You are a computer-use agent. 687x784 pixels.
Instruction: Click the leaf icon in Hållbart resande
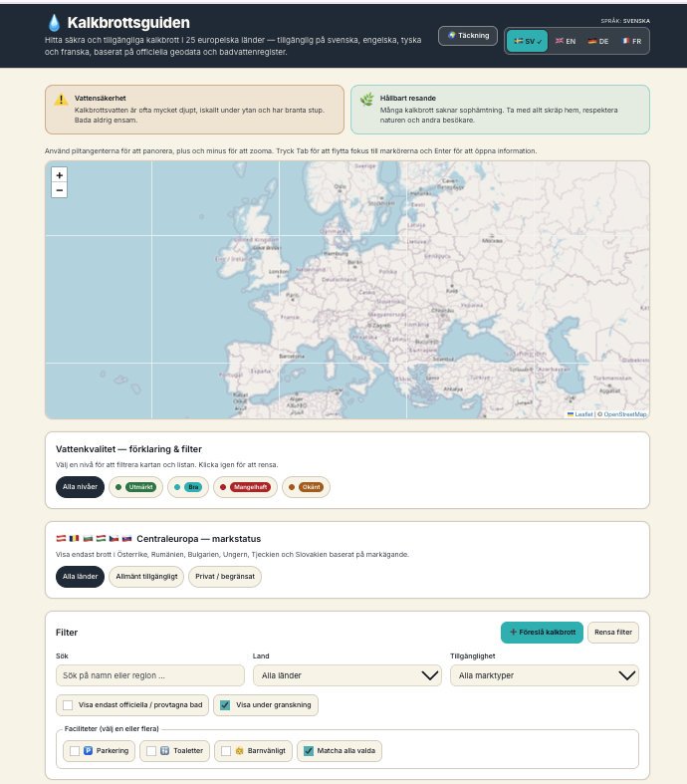366,99
